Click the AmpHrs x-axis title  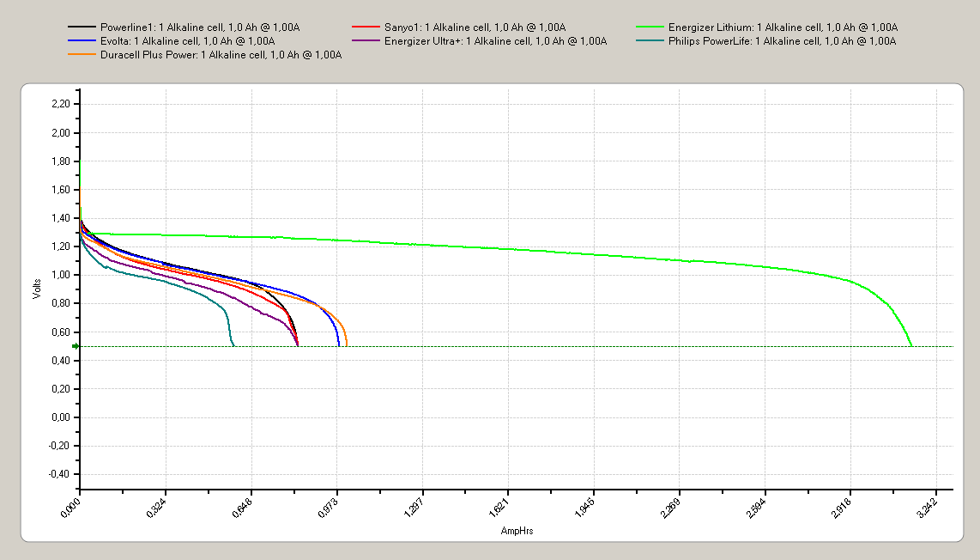517,531
